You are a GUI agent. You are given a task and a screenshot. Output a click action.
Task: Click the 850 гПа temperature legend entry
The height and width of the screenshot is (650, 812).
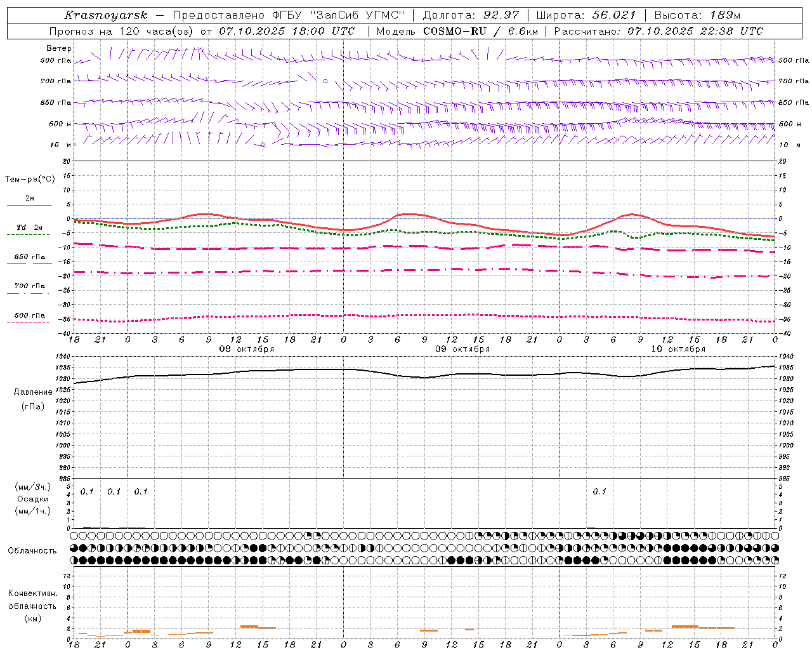29,258
